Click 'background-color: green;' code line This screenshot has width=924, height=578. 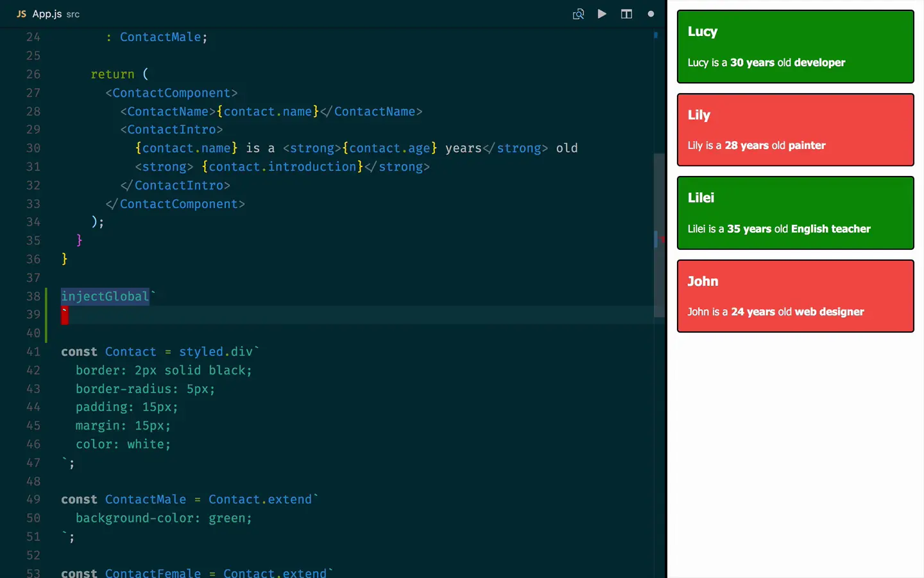point(164,518)
